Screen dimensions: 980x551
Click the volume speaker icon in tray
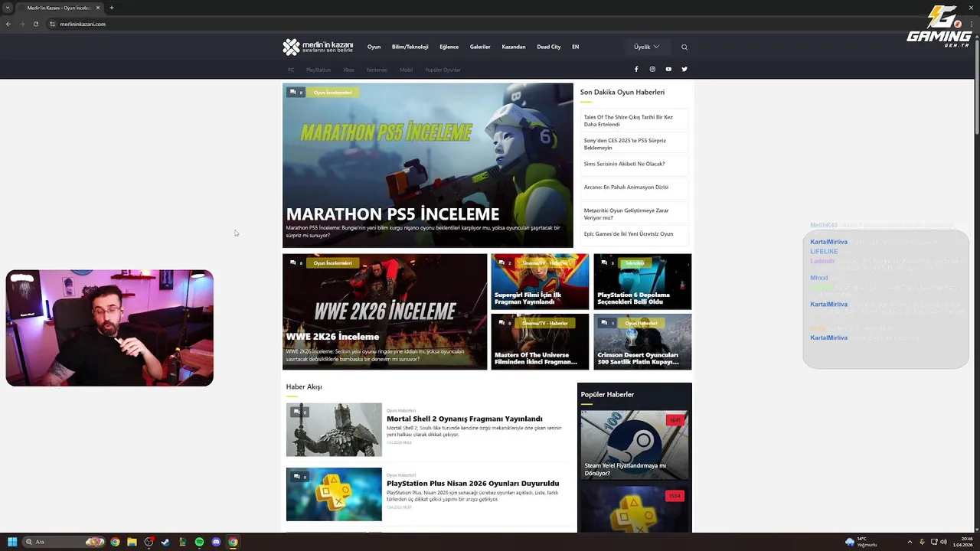(943, 542)
